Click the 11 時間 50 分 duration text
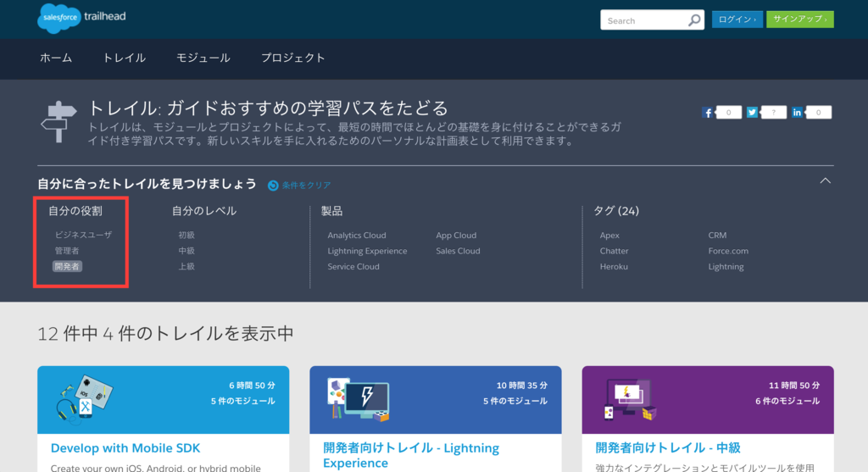Screen dimensions: 868x472 click(x=793, y=385)
